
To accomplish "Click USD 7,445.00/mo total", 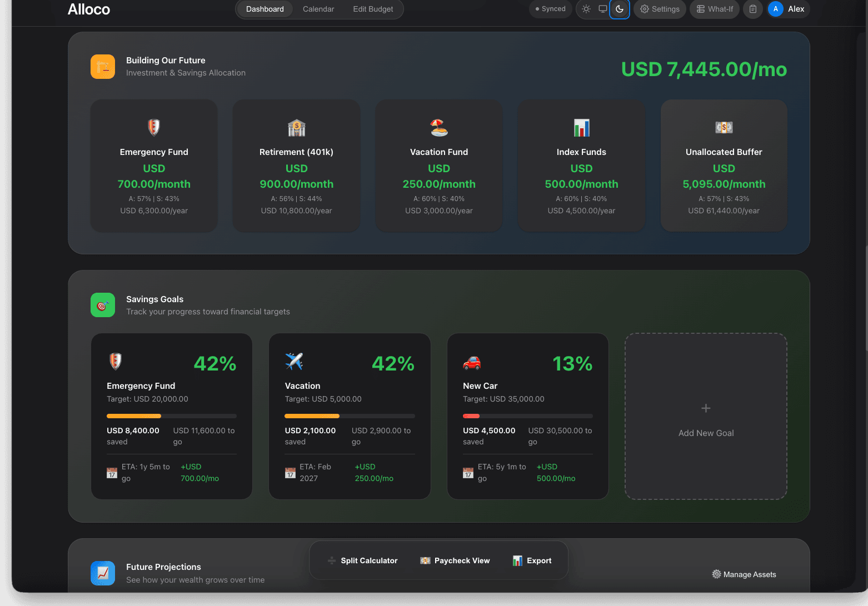I will pos(704,69).
